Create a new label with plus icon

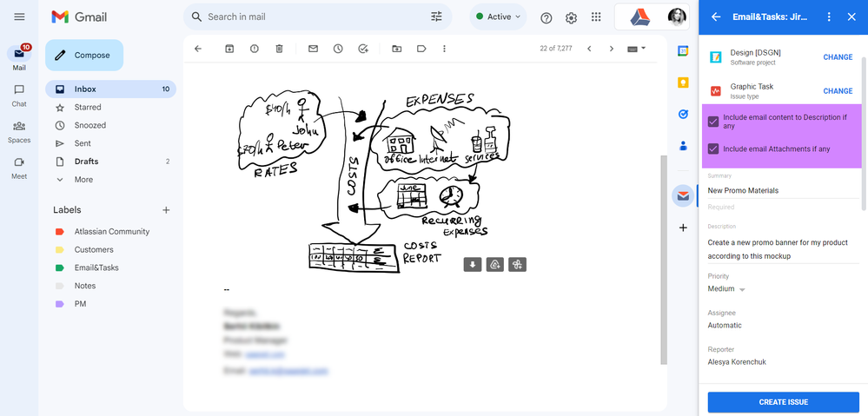165,210
